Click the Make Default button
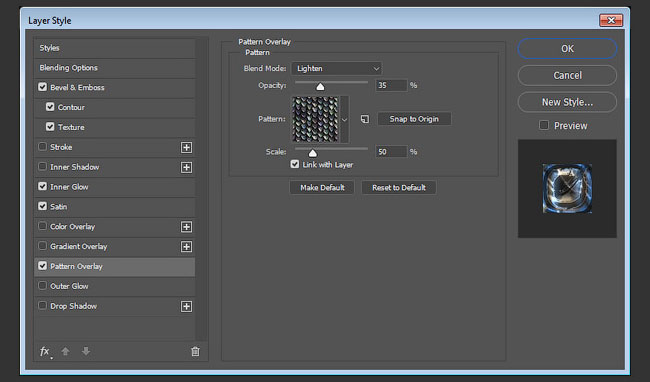 pyautogui.click(x=322, y=188)
